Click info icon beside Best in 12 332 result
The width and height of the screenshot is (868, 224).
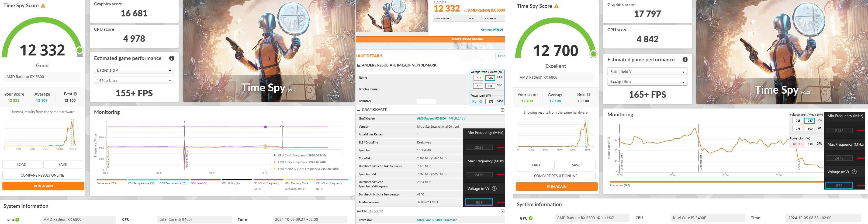[x=75, y=94]
